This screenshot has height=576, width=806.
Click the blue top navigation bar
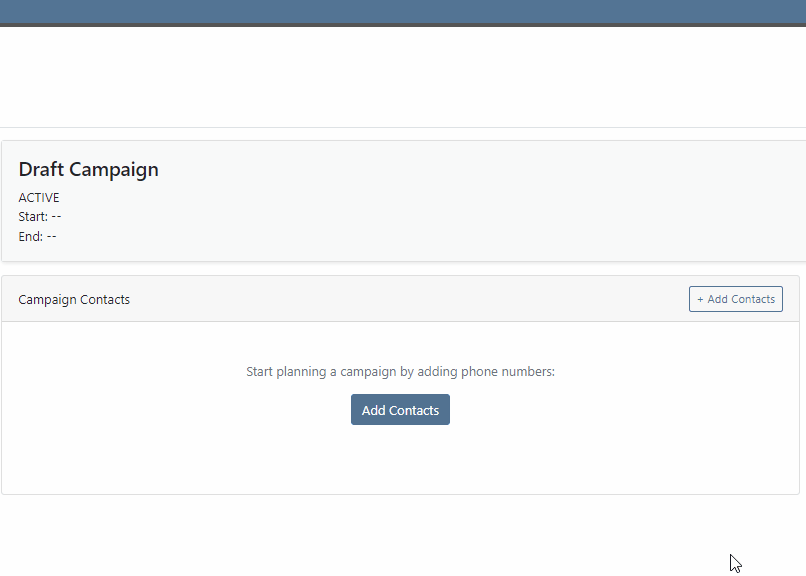(403, 11)
